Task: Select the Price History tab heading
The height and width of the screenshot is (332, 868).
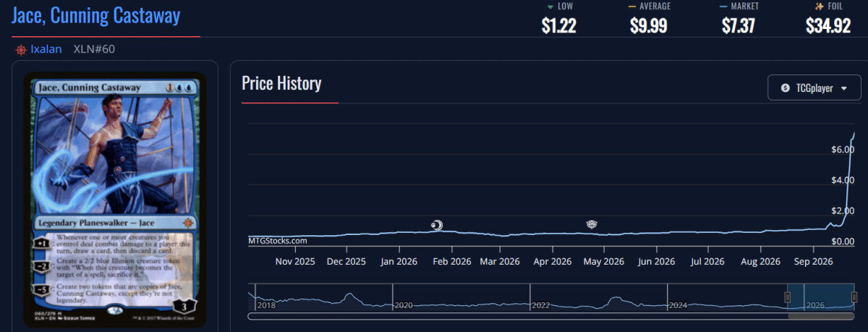Action: (281, 84)
